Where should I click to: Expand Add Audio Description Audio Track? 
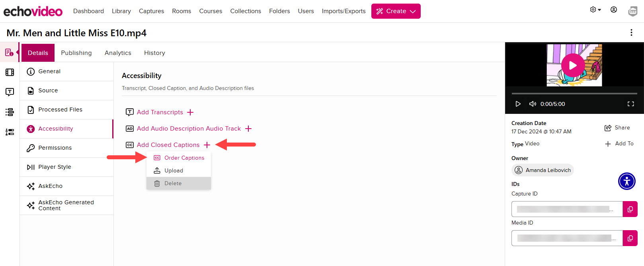click(x=248, y=129)
